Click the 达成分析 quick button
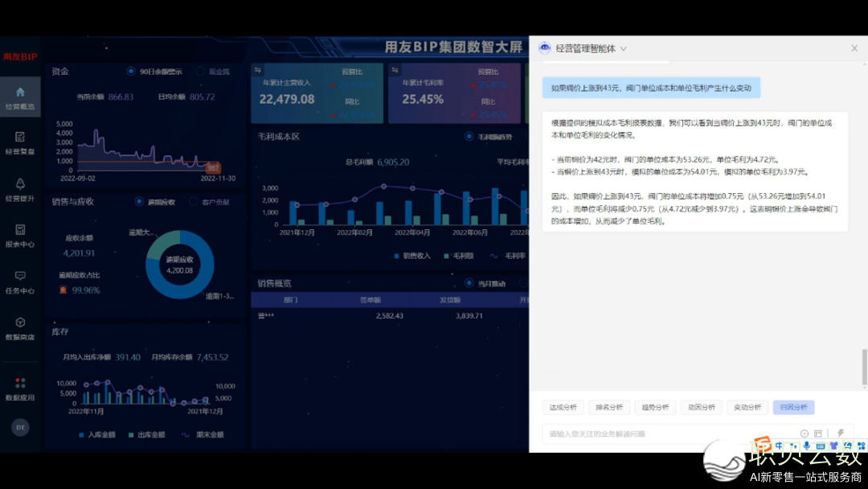The height and width of the screenshot is (489, 868). pos(563,407)
